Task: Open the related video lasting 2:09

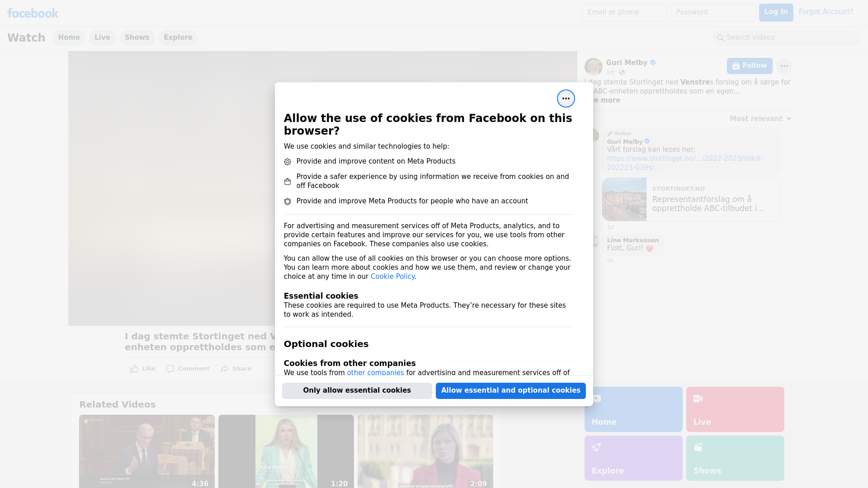Action: tap(425, 451)
